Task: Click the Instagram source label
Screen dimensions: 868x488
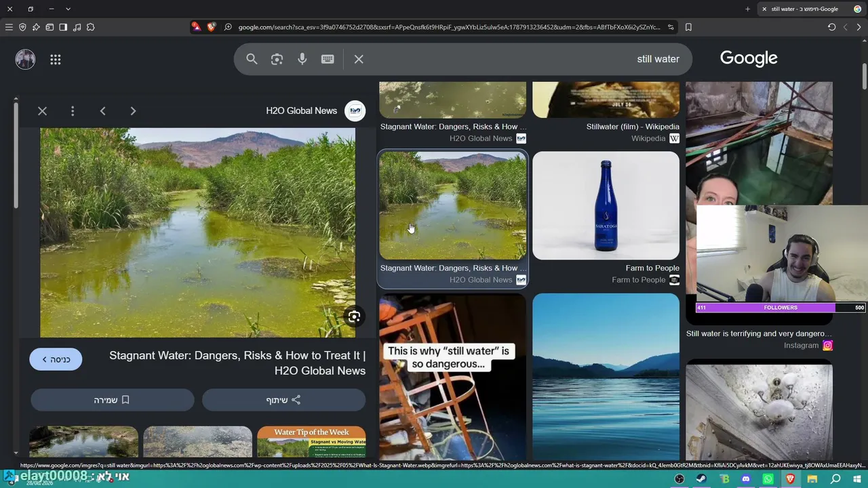Action: coord(802,346)
